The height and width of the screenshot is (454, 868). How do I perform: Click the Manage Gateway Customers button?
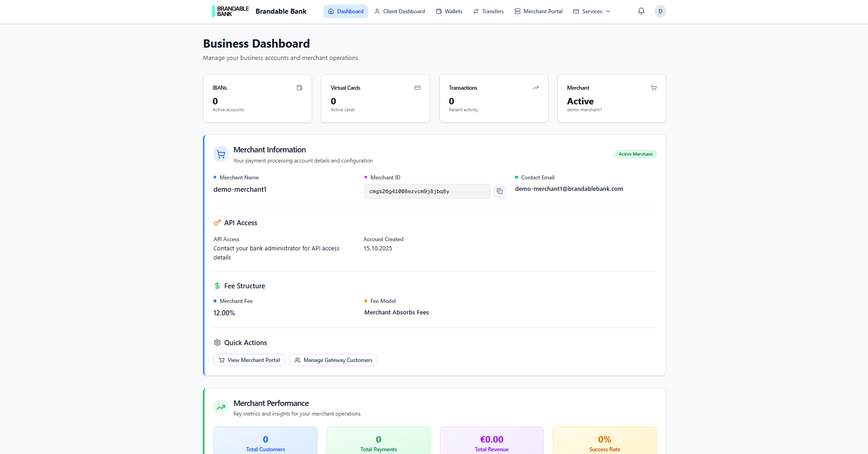tap(333, 360)
